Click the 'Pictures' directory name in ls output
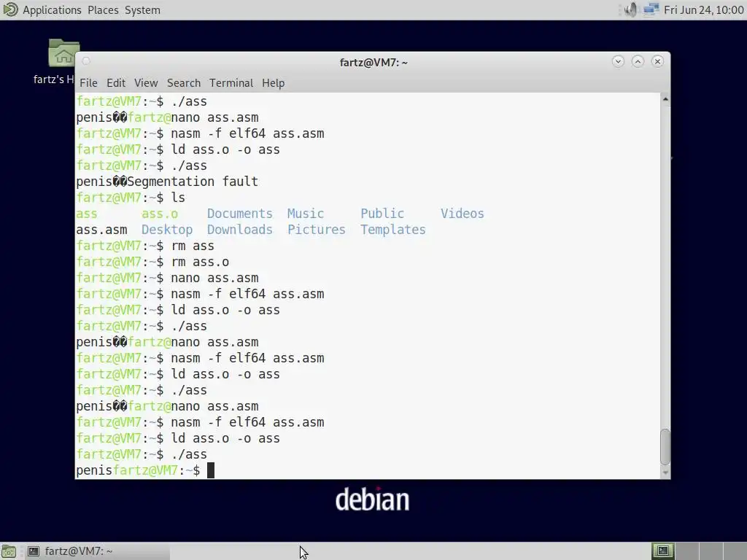The width and height of the screenshot is (747, 560). pos(317,230)
